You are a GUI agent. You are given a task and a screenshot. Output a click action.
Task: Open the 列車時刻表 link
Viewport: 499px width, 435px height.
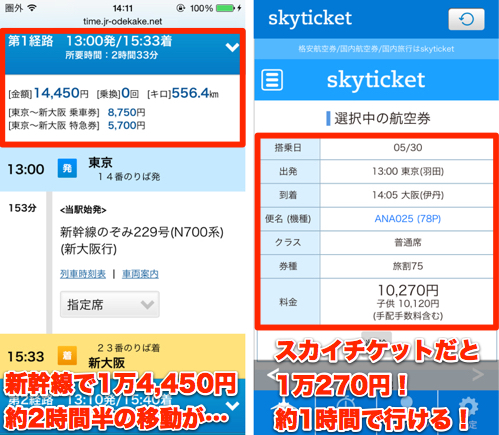pos(83,274)
